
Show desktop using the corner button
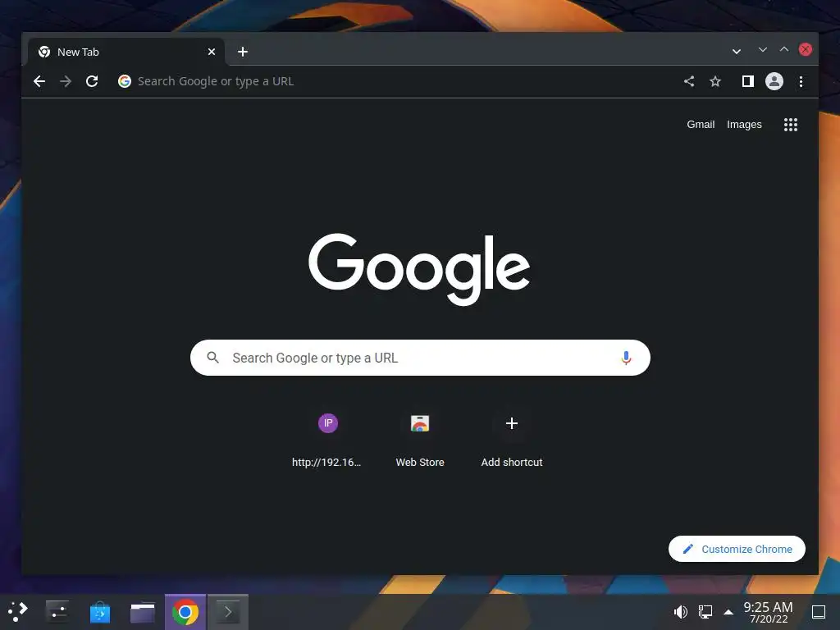click(819, 612)
